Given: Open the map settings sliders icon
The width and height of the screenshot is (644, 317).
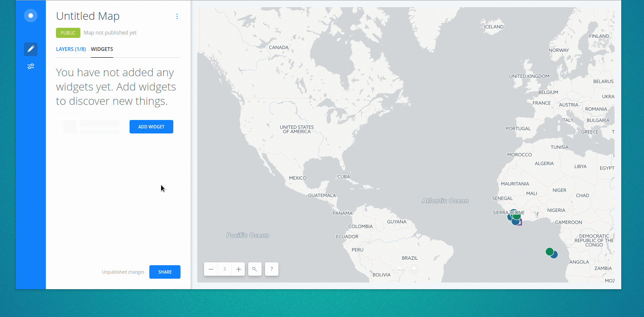Looking at the screenshot, I should pyautogui.click(x=31, y=66).
